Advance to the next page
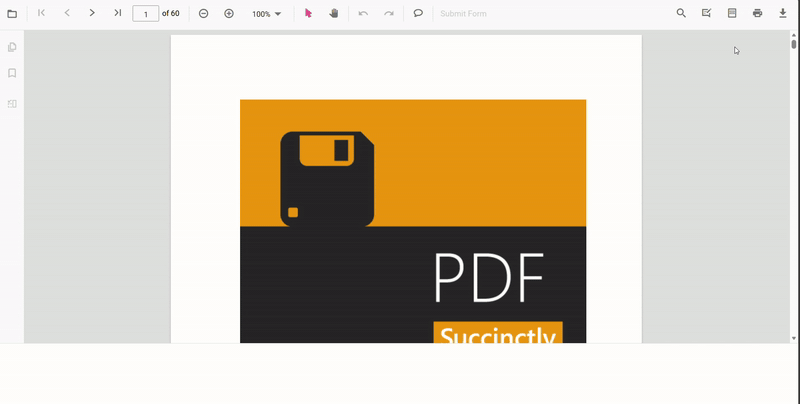Image resolution: width=800 pixels, height=404 pixels. pyautogui.click(x=92, y=14)
